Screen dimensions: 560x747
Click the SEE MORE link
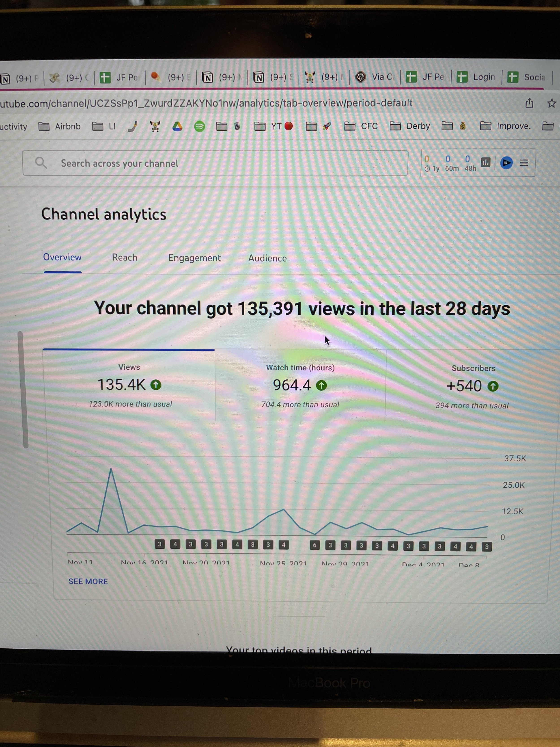[x=88, y=582]
